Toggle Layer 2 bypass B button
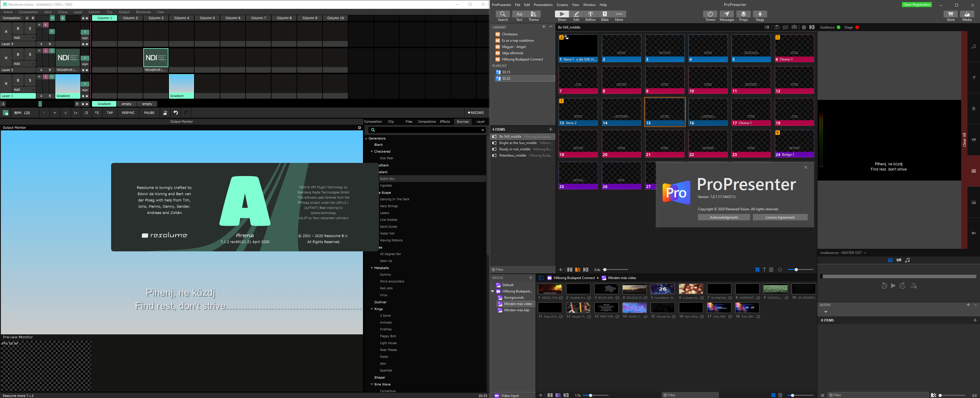Viewport: 980px width, 398px height. point(18,54)
